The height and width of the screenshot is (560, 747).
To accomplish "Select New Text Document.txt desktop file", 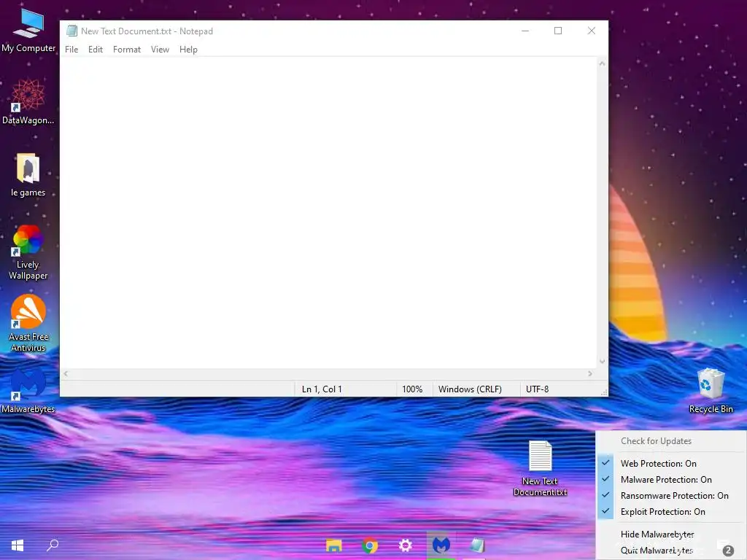I will click(541, 469).
